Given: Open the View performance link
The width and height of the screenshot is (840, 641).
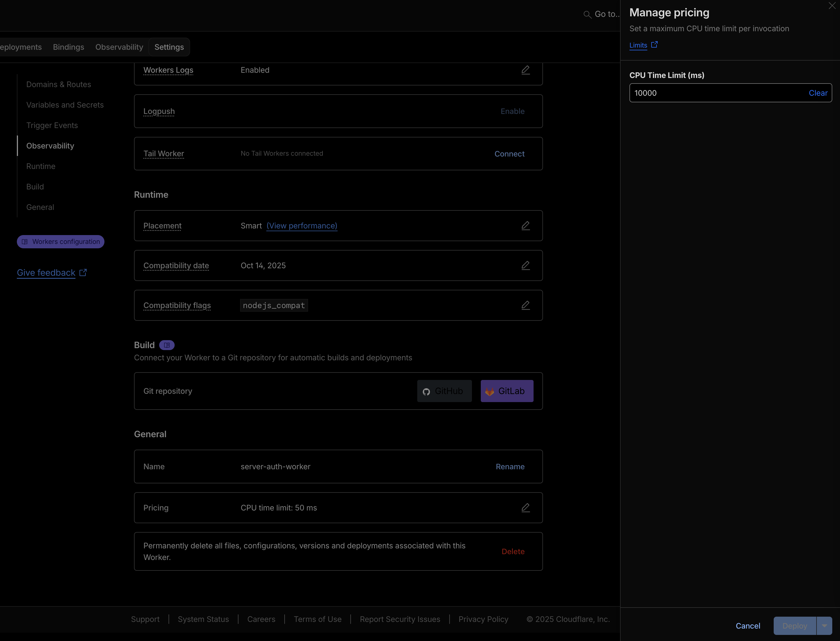Looking at the screenshot, I should click(x=302, y=226).
